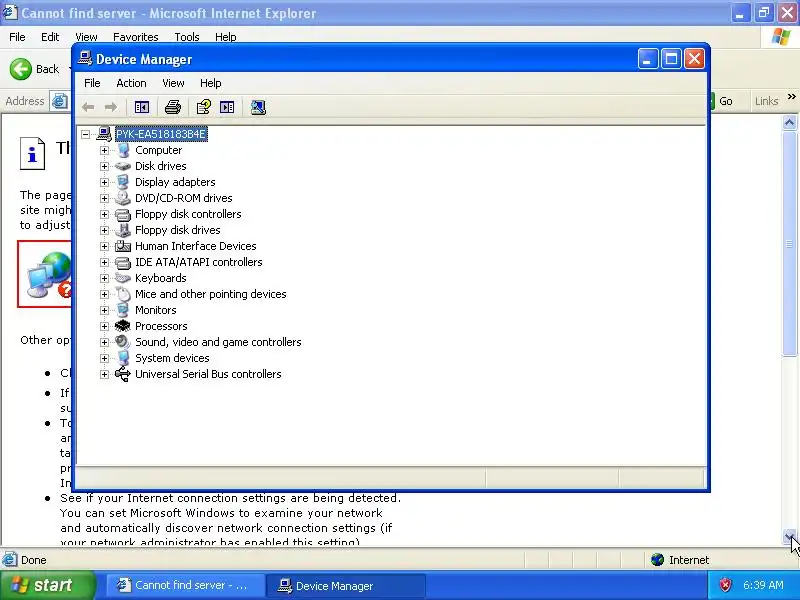800x600 pixels.
Task: Select the IDE ATA/ATAPI controllers icon
Action: 123,262
